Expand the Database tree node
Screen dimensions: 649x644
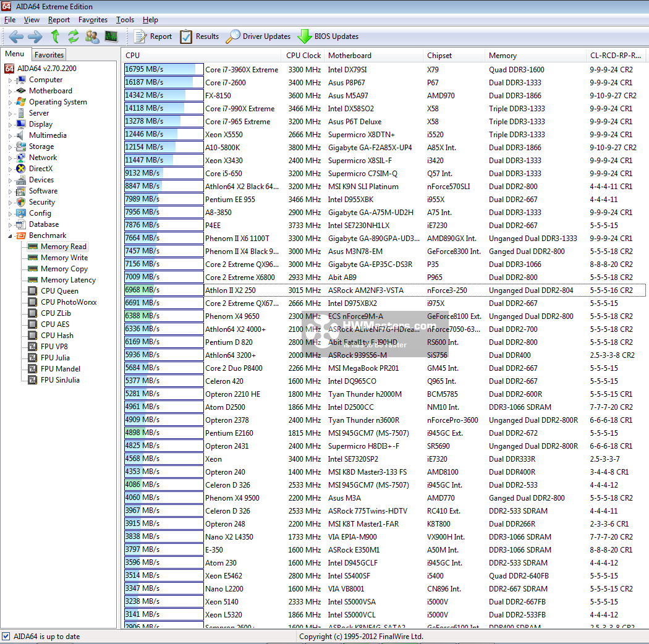point(11,225)
